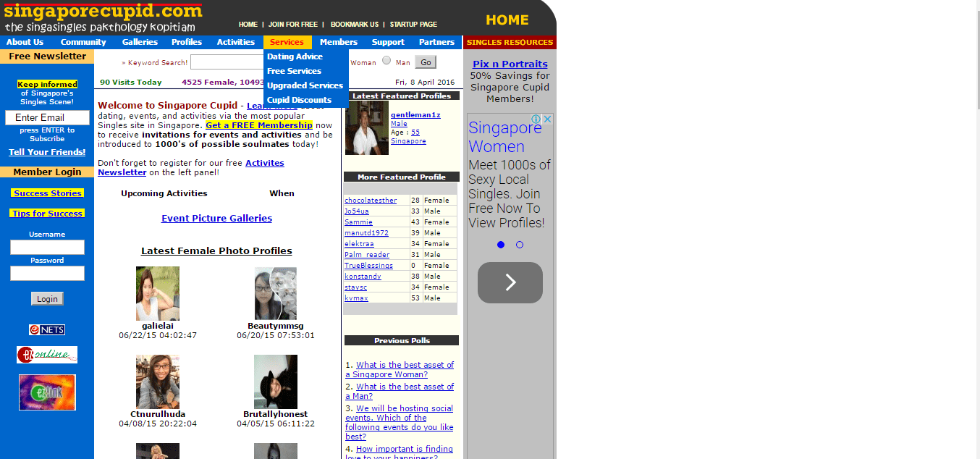
Task: Open kvmax profile link
Action: (x=356, y=298)
